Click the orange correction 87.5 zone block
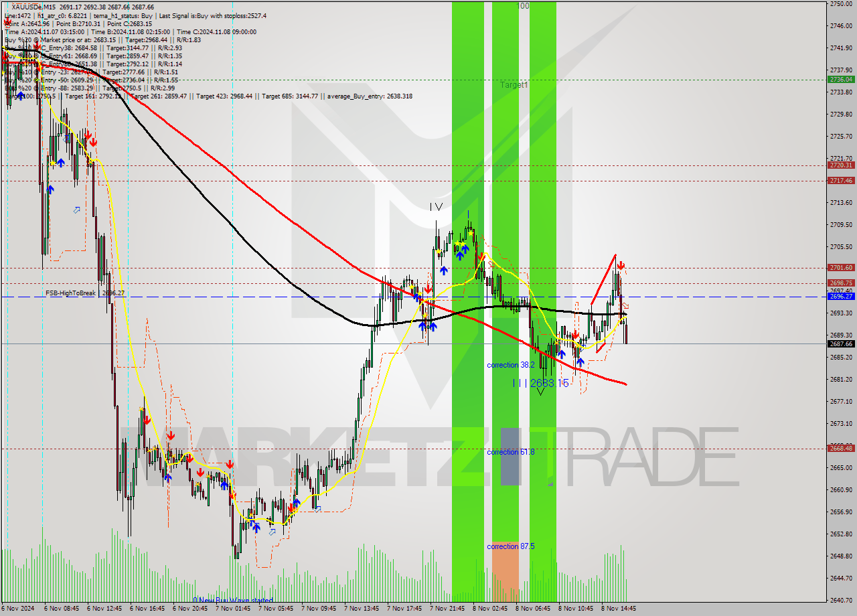 tap(505, 572)
